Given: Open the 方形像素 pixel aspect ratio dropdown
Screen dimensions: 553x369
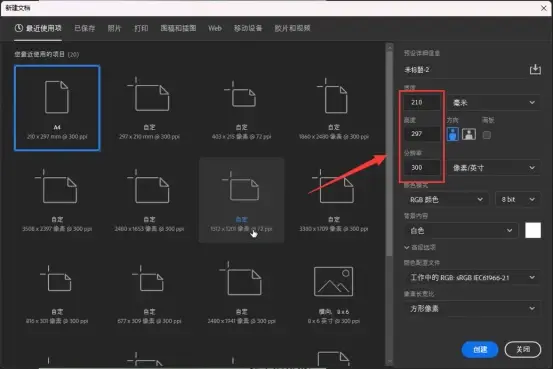Looking at the screenshot, I should pyautogui.click(x=472, y=309).
